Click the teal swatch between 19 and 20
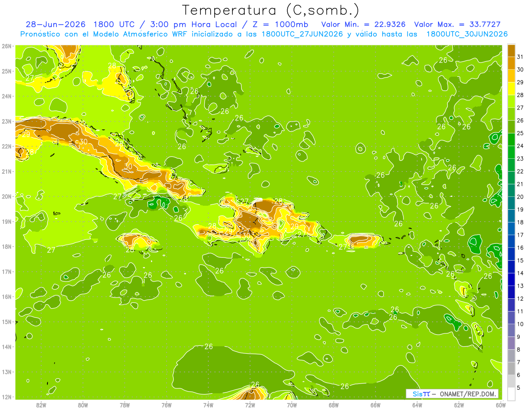 (x=511, y=203)
